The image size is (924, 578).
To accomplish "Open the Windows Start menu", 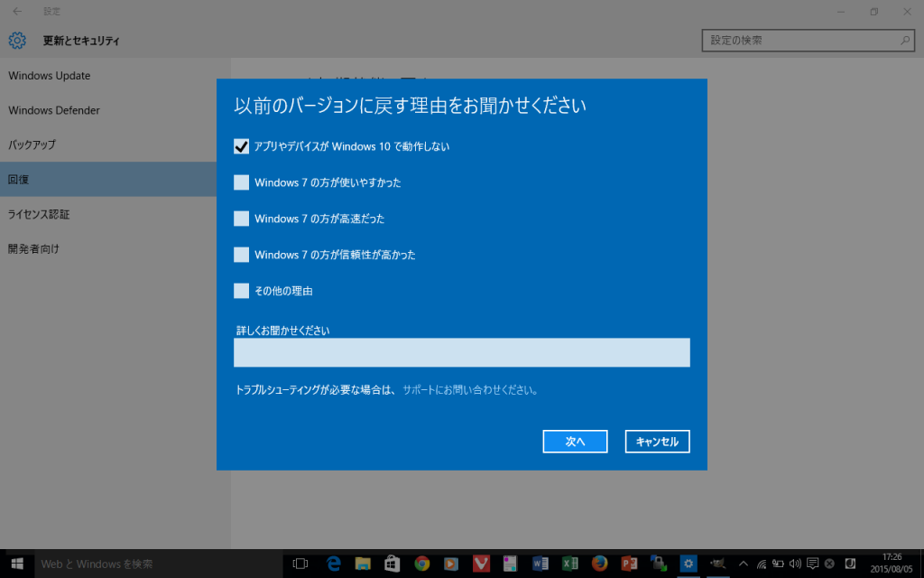I will [x=17, y=564].
